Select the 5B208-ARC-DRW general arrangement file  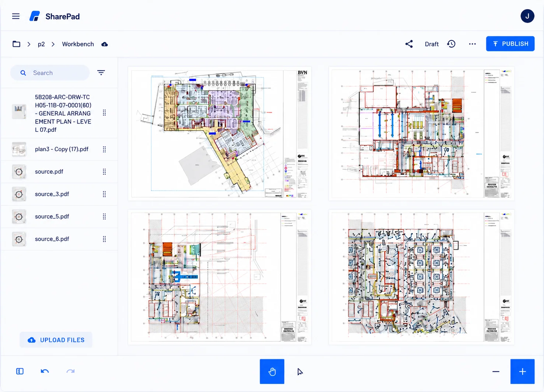59,113
